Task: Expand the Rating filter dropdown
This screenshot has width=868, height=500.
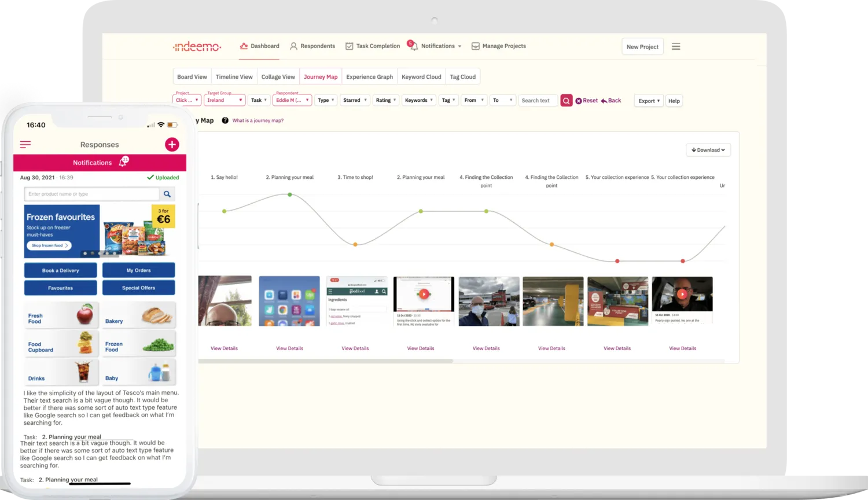Action: (386, 101)
